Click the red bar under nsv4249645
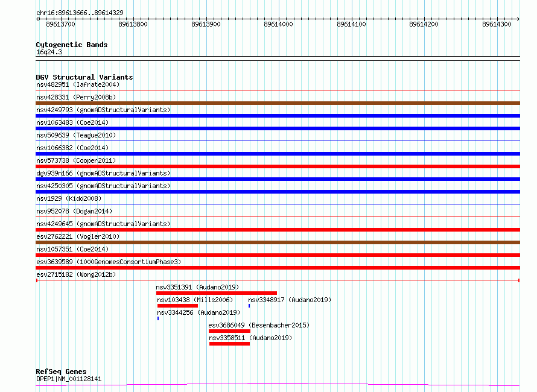Image resolution: width=537 pixels, height=392 pixels. point(278,230)
